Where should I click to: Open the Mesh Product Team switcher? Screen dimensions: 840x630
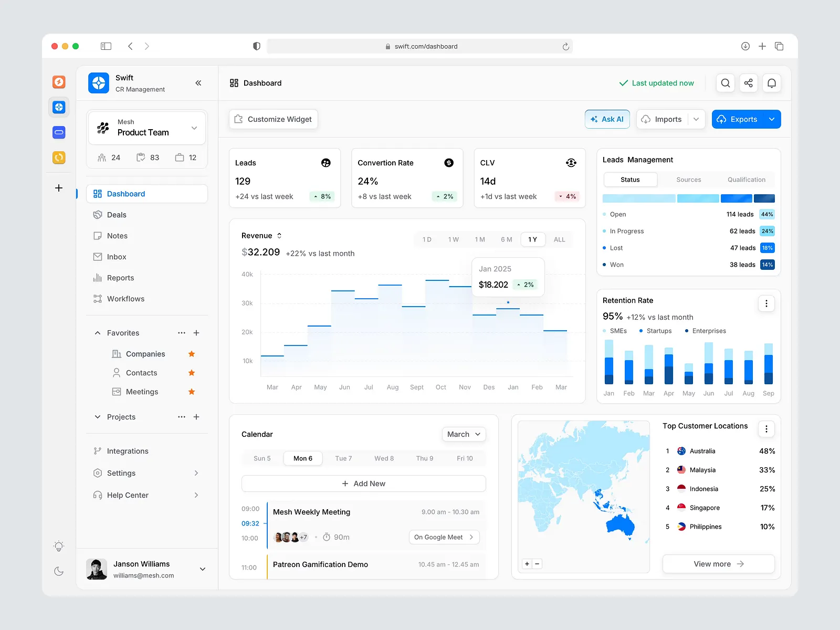click(x=147, y=128)
